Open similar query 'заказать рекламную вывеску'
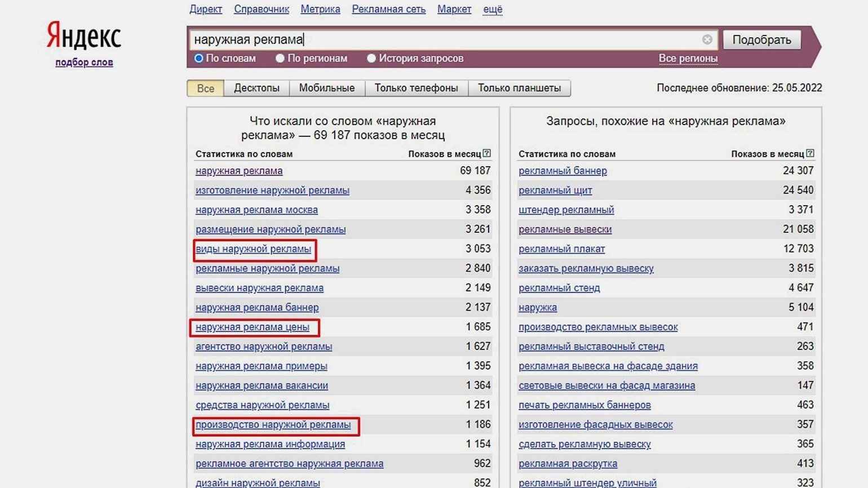Image resolution: width=868 pixels, height=488 pixels. click(586, 268)
